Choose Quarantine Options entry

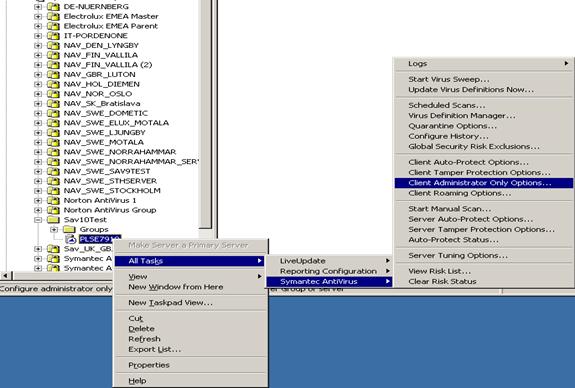484,126
